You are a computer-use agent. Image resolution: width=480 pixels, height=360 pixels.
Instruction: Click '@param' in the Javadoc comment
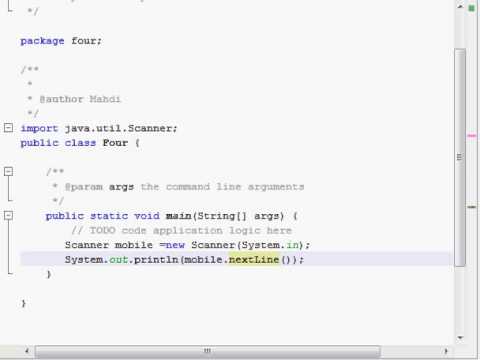click(84, 187)
